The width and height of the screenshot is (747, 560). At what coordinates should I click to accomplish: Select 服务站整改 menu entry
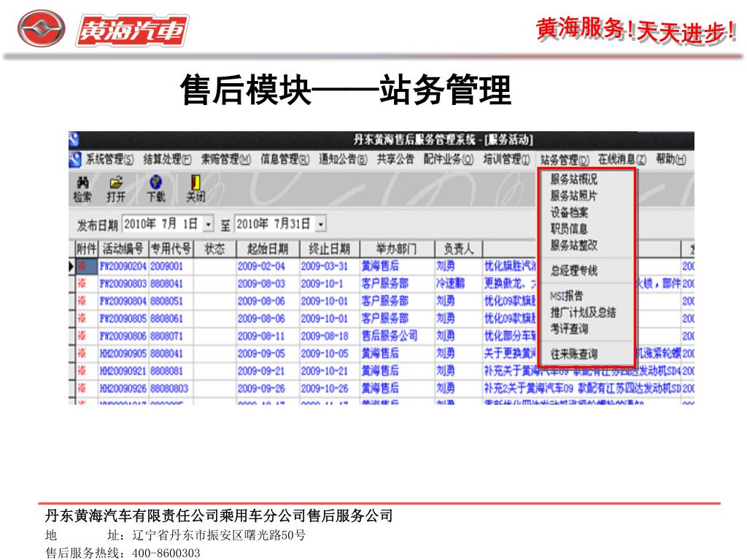(x=573, y=245)
